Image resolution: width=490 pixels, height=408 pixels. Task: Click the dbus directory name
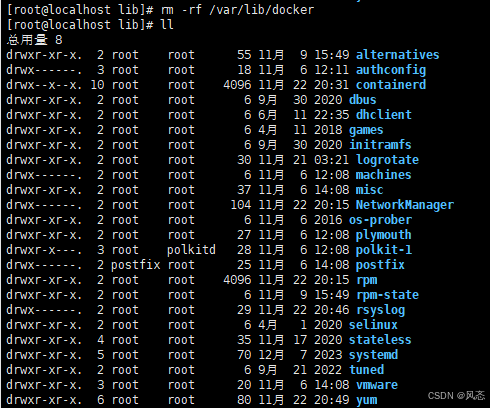pos(362,100)
